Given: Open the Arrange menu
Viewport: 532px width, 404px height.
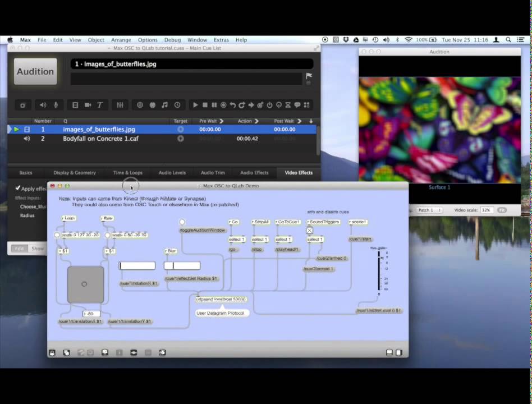Looking at the screenshot, I should [x=121, y=40].
